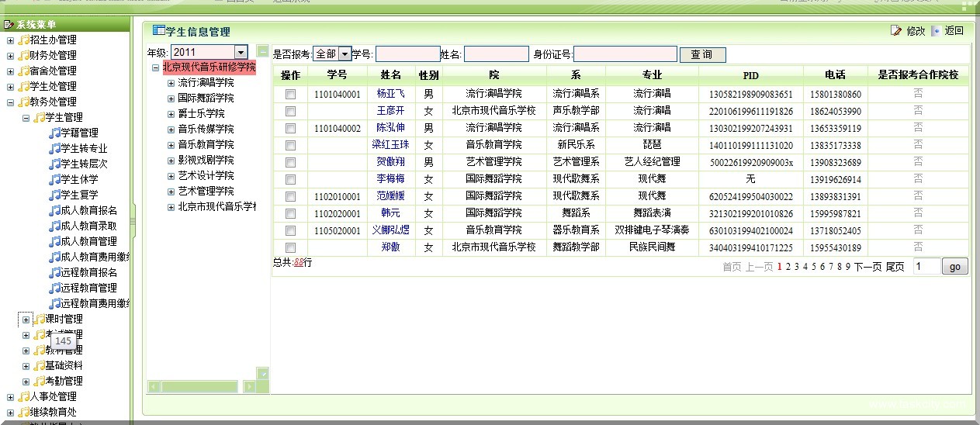
Task: Check the checkbox for student 范媛媛
Action: (290, 196)
